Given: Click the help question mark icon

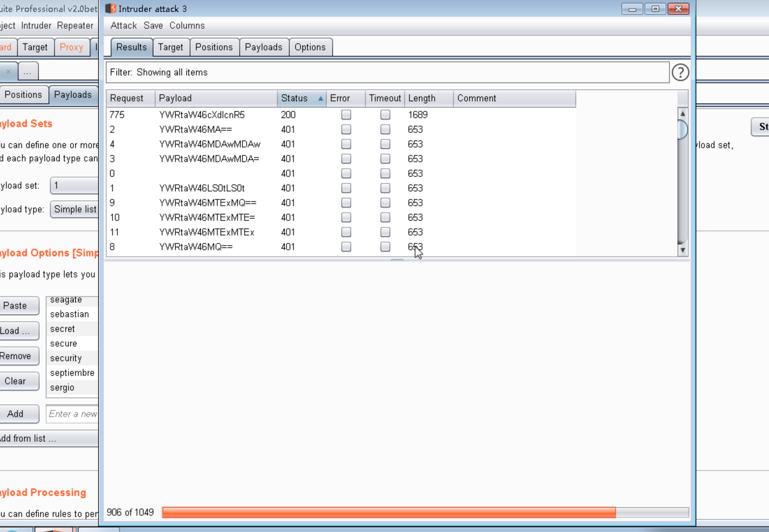Looking at the screenshot, I should click(680, 73).
